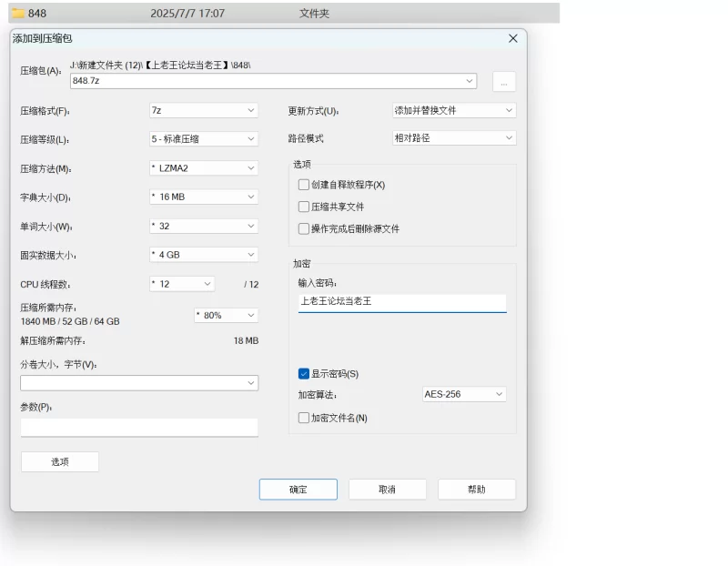
Task: Expand the 848.7z archive name dropdown
Action: [470, 81]
